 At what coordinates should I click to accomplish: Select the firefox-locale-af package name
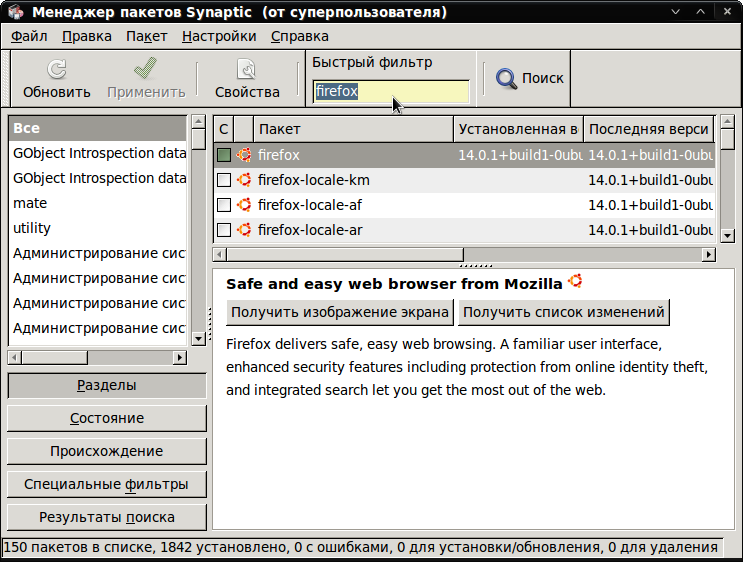pos(310,205)
